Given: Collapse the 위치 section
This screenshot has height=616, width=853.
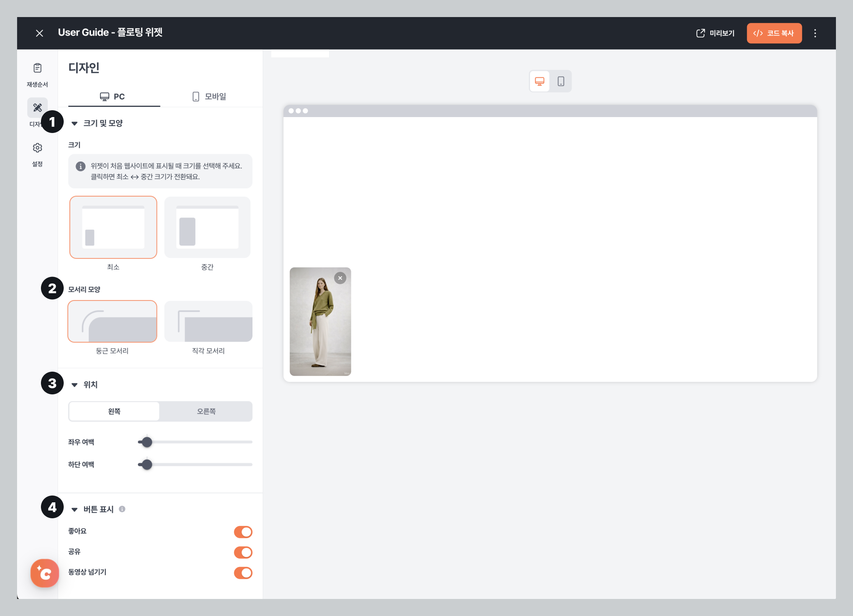Looking at the screenshot, I should point(75,385).
